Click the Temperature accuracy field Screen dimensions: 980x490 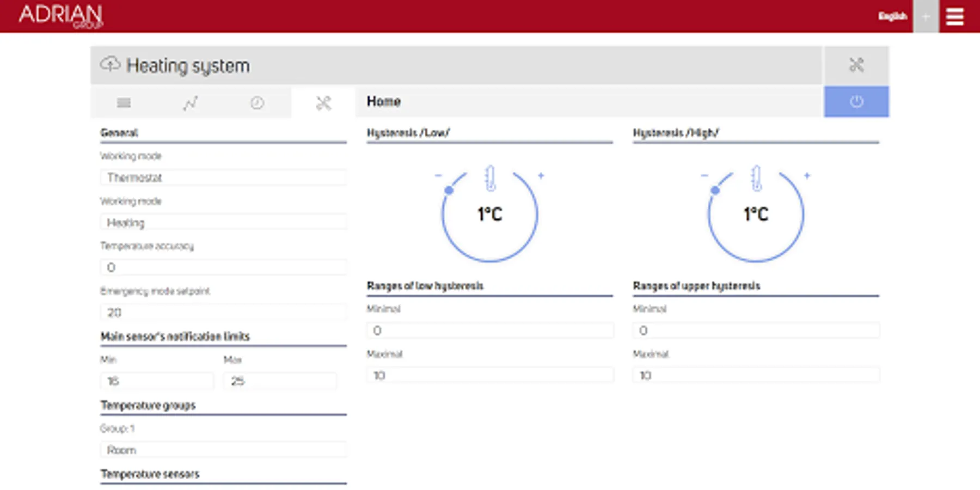[x=223, y=267]
